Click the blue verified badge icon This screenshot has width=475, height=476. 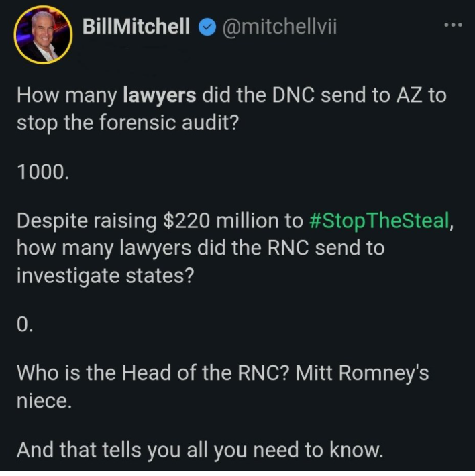tap(207, 27)
